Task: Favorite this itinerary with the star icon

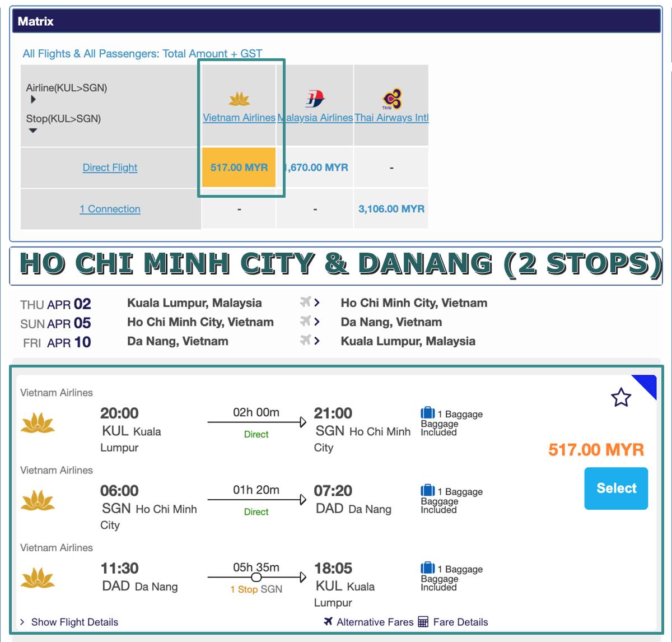Action: coord(621,398)
